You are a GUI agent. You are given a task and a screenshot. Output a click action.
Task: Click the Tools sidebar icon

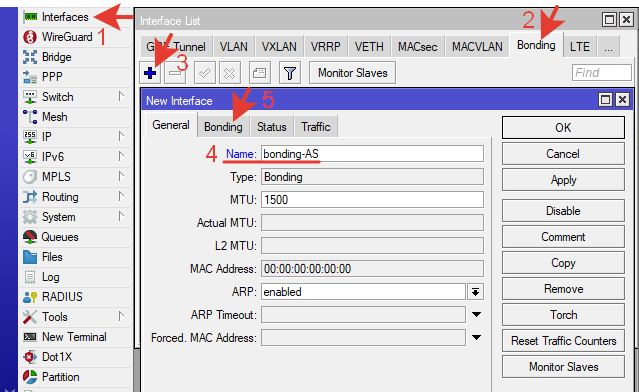coord(30,317)
